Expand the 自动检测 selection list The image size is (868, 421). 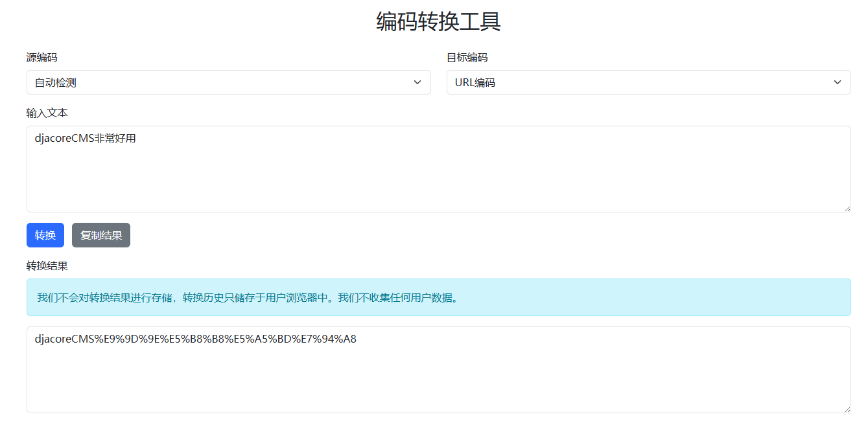pos(228,82)
